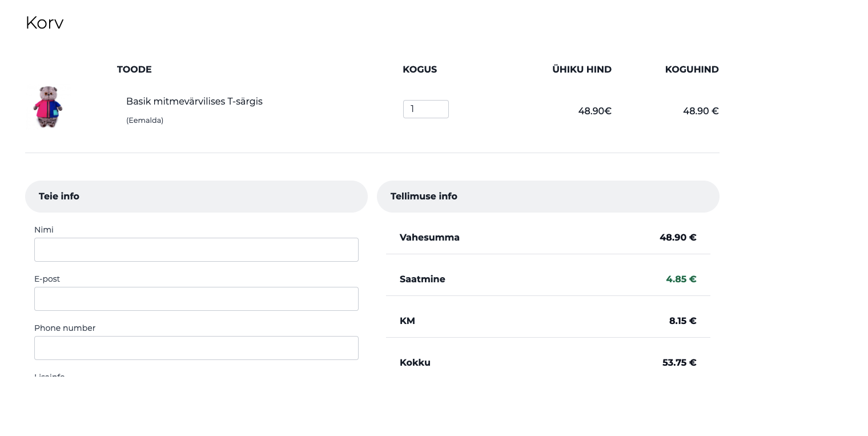This screenshot has width=868, height=436.
Task: Click the KM tax amount 8.15 €
Action: [682, 321]
